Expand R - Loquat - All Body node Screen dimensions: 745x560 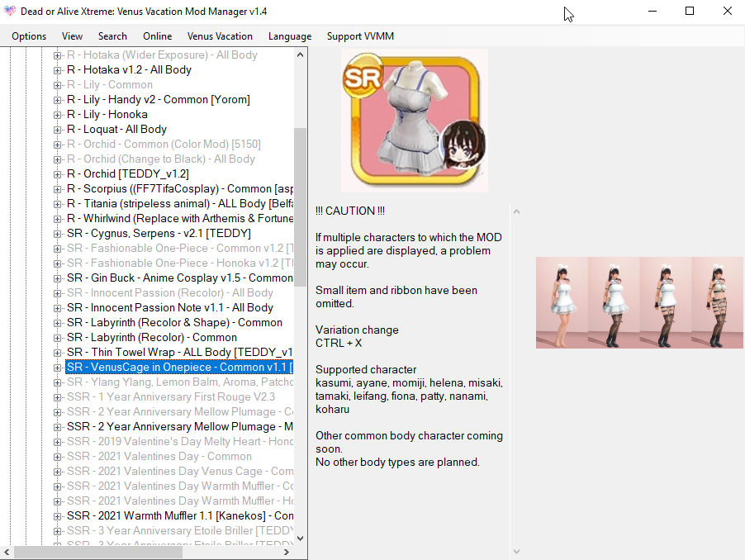pos(57,130)
